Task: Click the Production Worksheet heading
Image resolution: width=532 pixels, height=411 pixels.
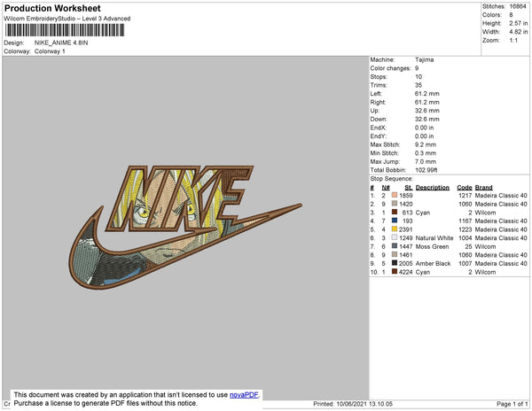Action: 52,9
